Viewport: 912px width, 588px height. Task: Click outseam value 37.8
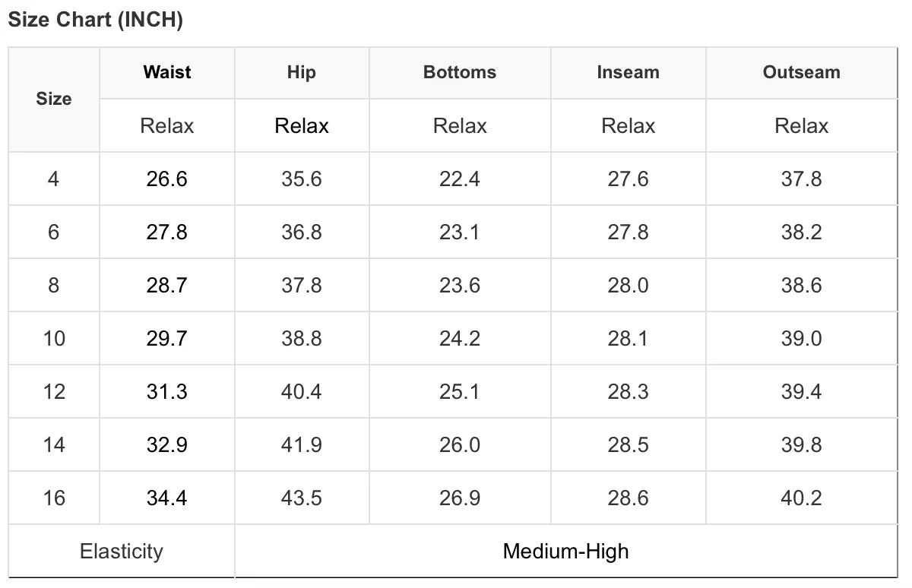pos(802,179)
